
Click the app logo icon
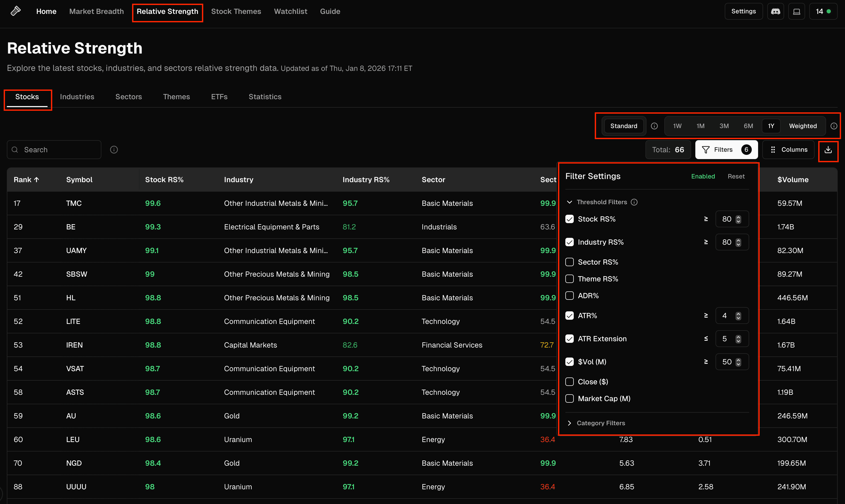point(15,11)
